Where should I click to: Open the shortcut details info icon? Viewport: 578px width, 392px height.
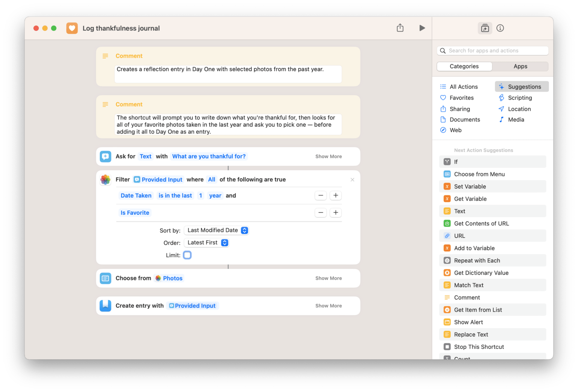point(500,28)
